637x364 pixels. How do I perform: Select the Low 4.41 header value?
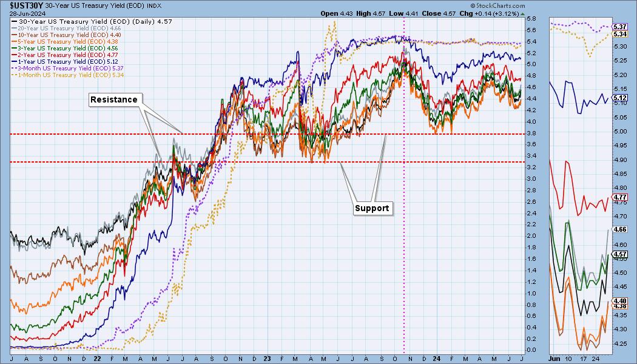tap(404, 13)
